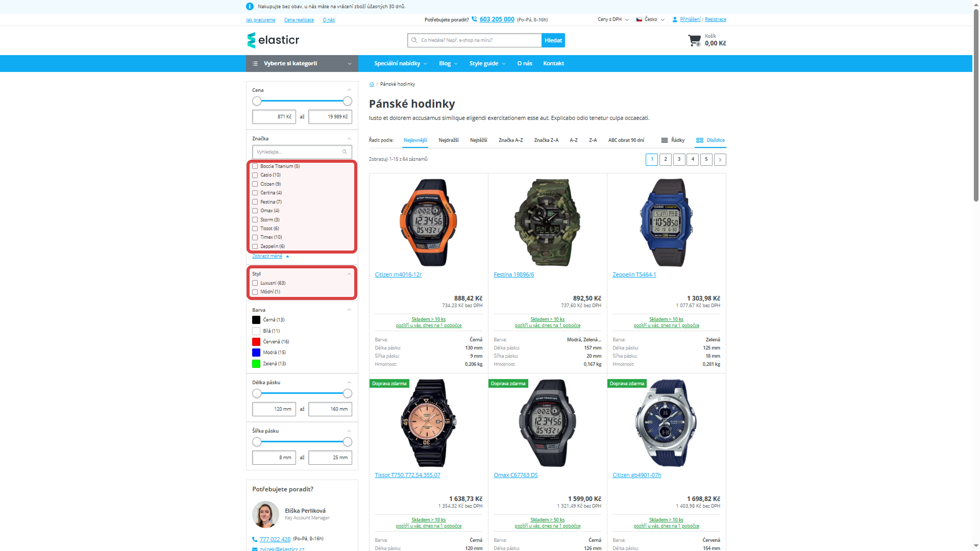980x551 pixels.
Task: Select the Červená color swatch
Action: click(x=256, y=341)
